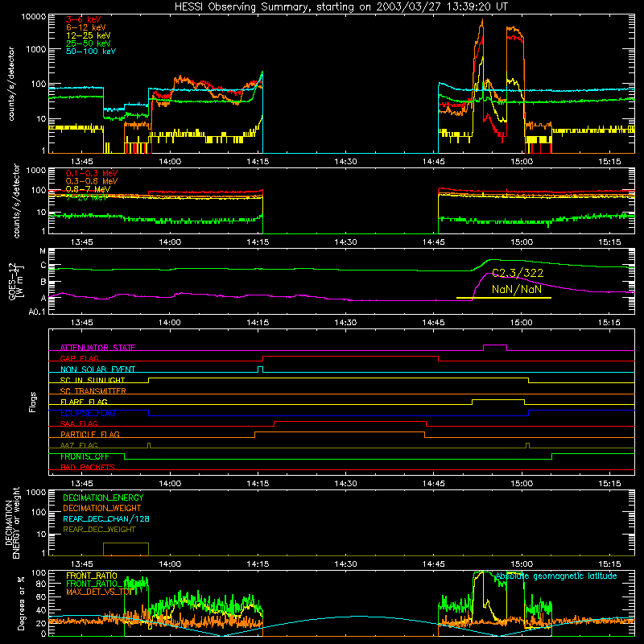The width and height of the screenshot is (644, 644).
Task: Select the blue ECLIPSE_FLAG label
Action: pos(88,413)
